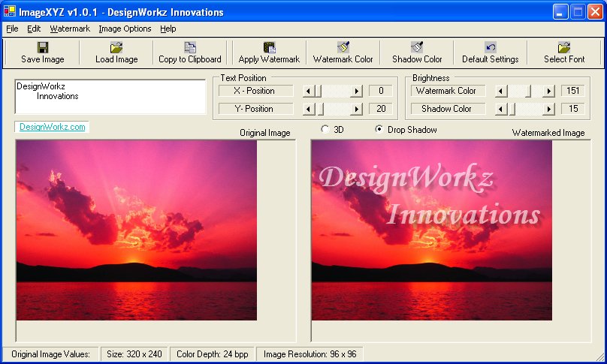This screenshot has width=607, height=364.
Task: Click the Shadow Color brightness slider thumb
Action: point(512,109)
